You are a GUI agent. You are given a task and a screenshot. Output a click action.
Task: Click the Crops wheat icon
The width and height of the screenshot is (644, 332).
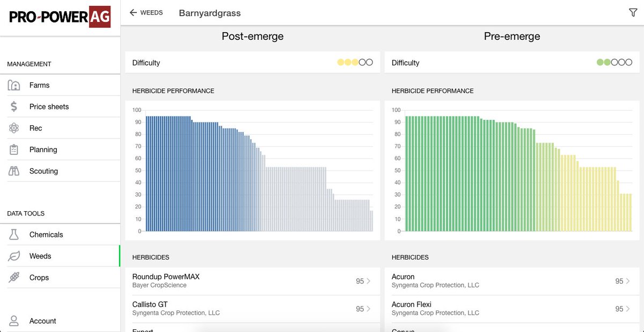click(14, 278)
